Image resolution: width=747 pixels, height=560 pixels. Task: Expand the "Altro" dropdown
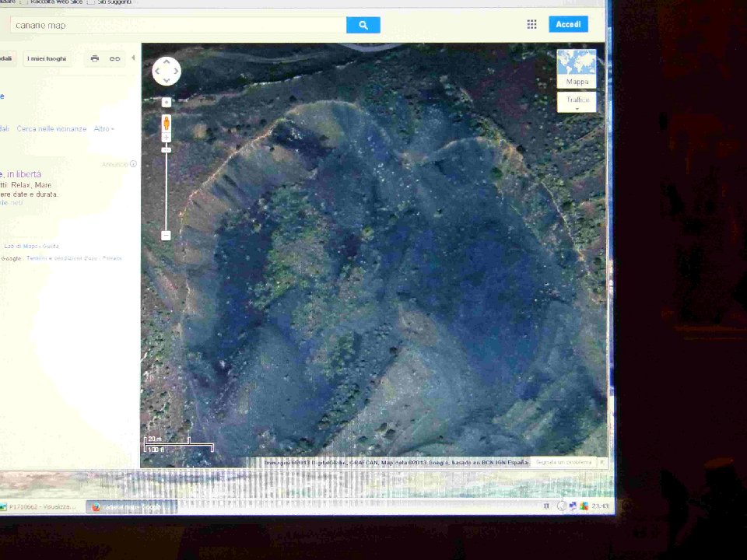103,128
